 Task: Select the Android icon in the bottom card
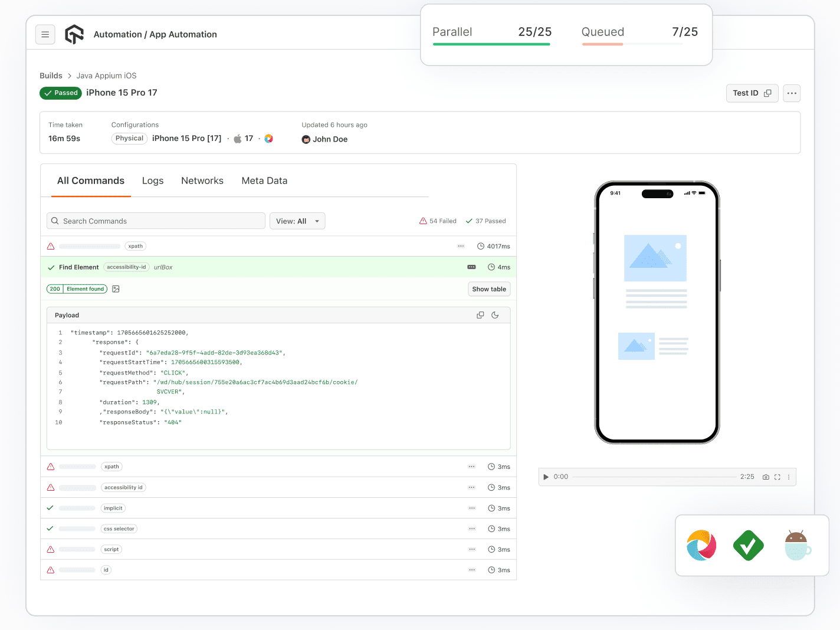[798, 546]
